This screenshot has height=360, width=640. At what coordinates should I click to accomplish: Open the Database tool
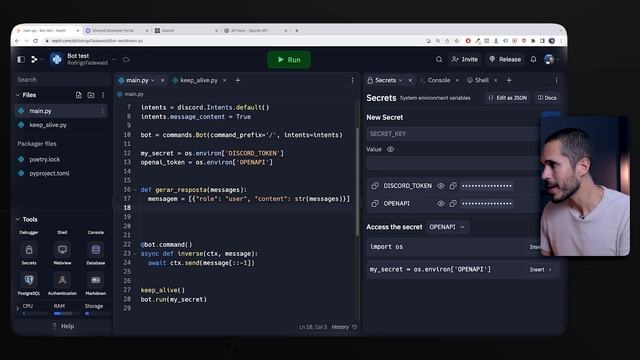(96, 249)
